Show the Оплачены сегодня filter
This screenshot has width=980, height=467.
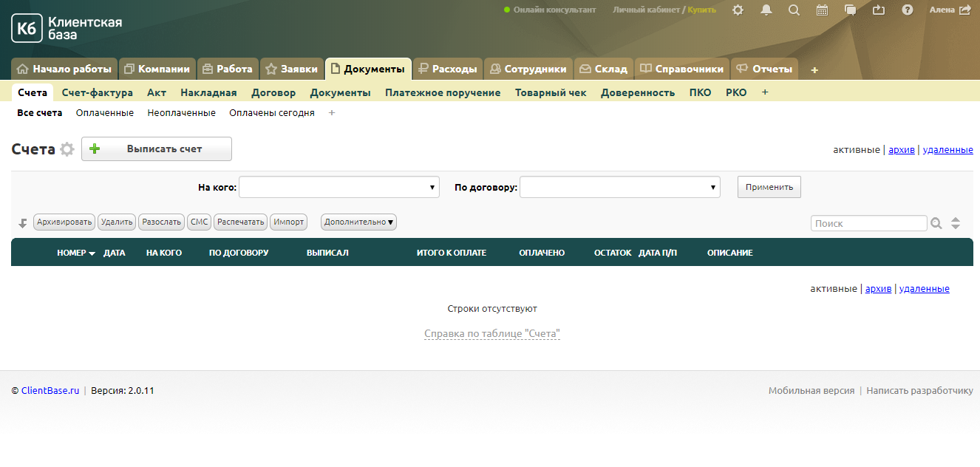point(272,113)
